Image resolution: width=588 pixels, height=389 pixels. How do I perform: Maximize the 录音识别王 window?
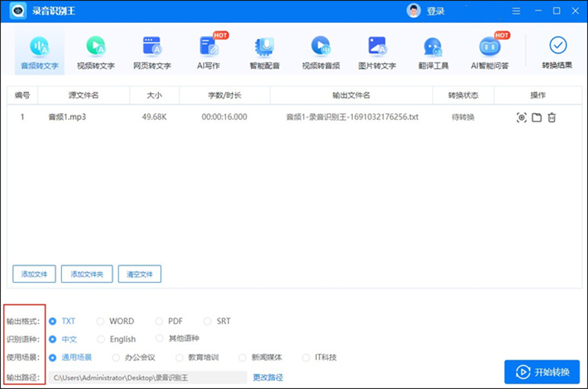(x=557, y=11)
